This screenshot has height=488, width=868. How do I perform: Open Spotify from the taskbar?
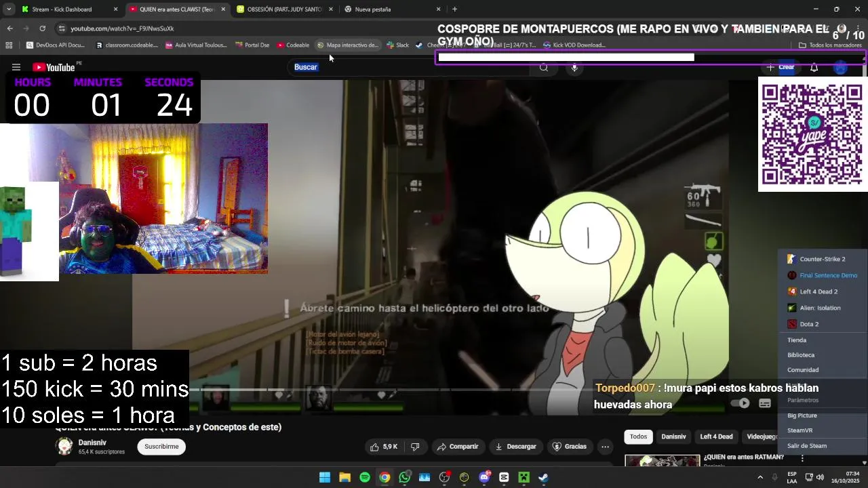coord(365,477)
